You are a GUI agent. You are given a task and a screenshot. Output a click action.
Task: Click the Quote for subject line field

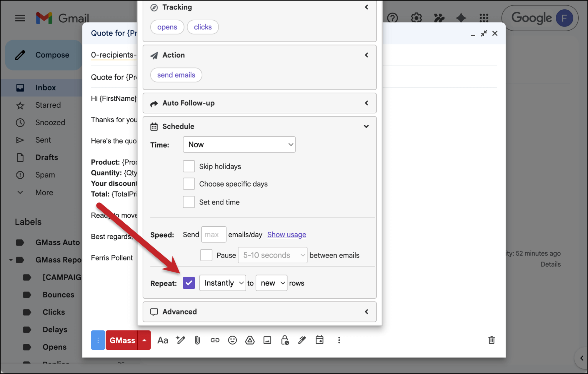114,77
